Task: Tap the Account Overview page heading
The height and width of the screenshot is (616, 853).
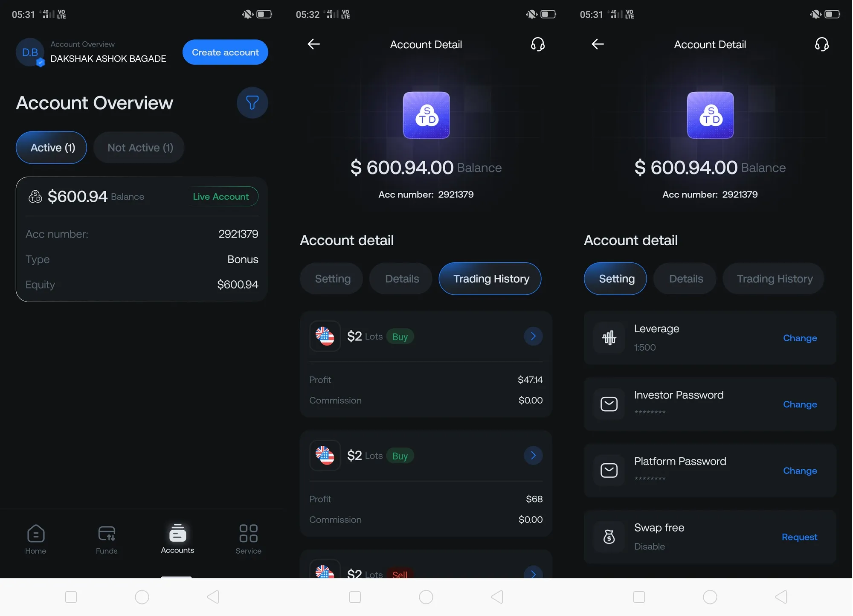Action: (95, 103)
